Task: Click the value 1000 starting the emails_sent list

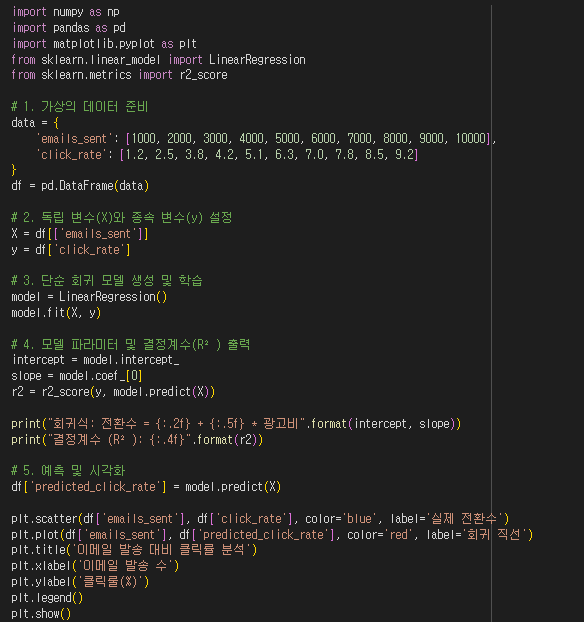Action: [x=143, y=138]
